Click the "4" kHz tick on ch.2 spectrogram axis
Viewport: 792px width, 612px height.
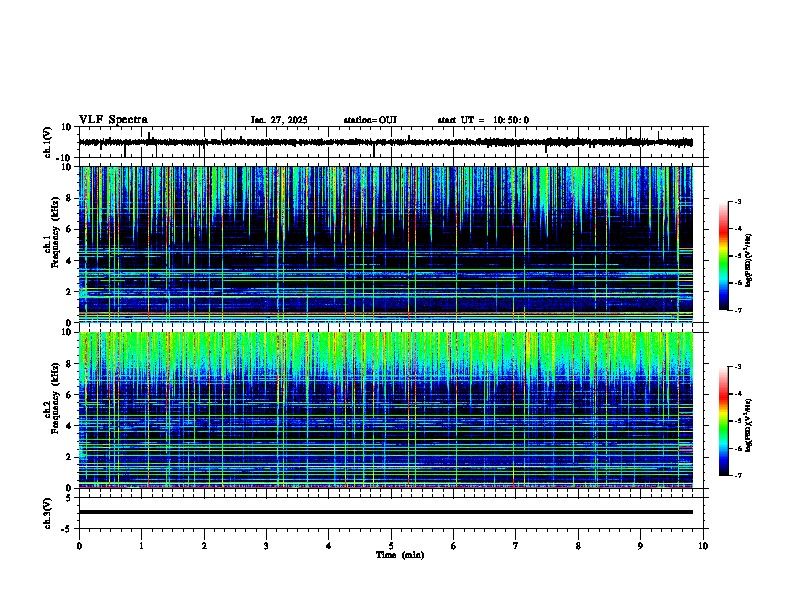tap(70, 426)
